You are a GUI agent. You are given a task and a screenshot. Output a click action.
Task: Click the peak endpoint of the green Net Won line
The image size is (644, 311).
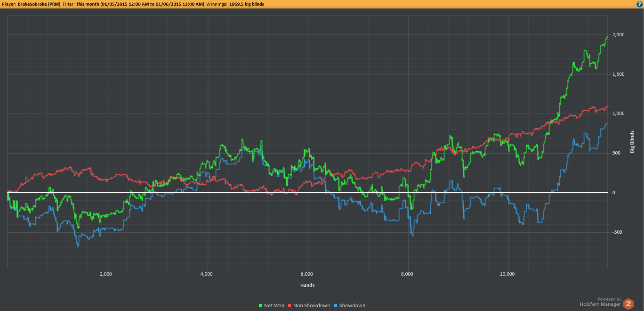tap(607, 36)
